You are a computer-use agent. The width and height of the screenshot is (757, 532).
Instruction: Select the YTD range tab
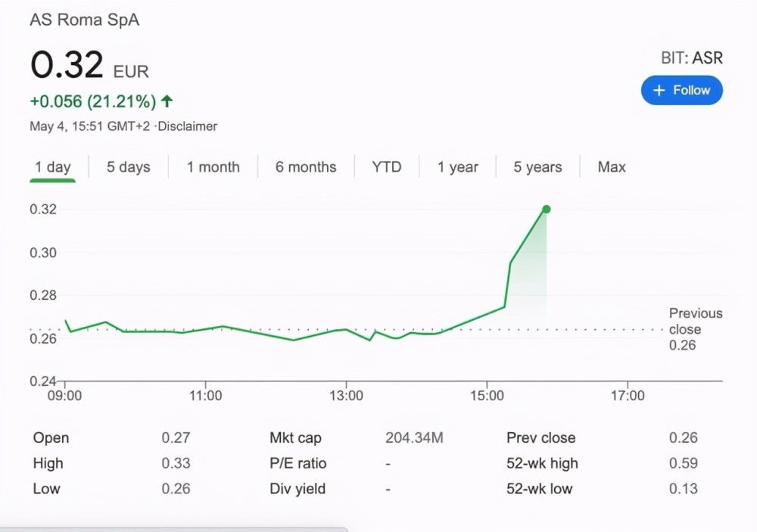point(387,167)
